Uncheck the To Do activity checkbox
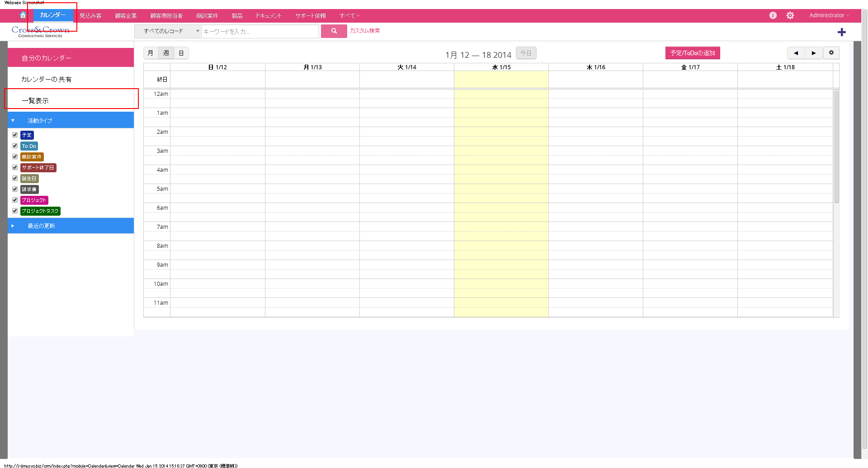 coord(15,146)
